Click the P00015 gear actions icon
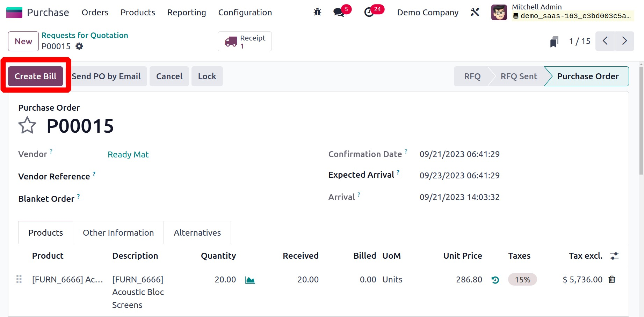644x317 pixels. pyautogui.click(x=79, y=46)
